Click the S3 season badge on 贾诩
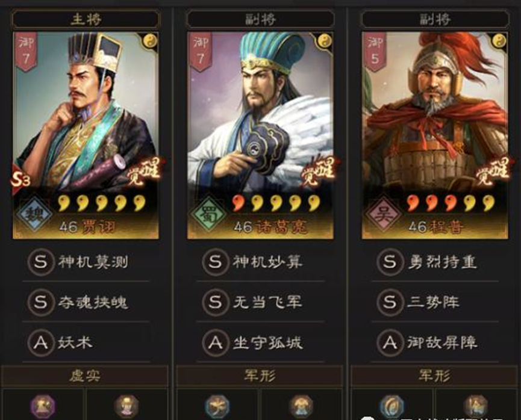This screenshot has height=420, width=521. [20, 180]
